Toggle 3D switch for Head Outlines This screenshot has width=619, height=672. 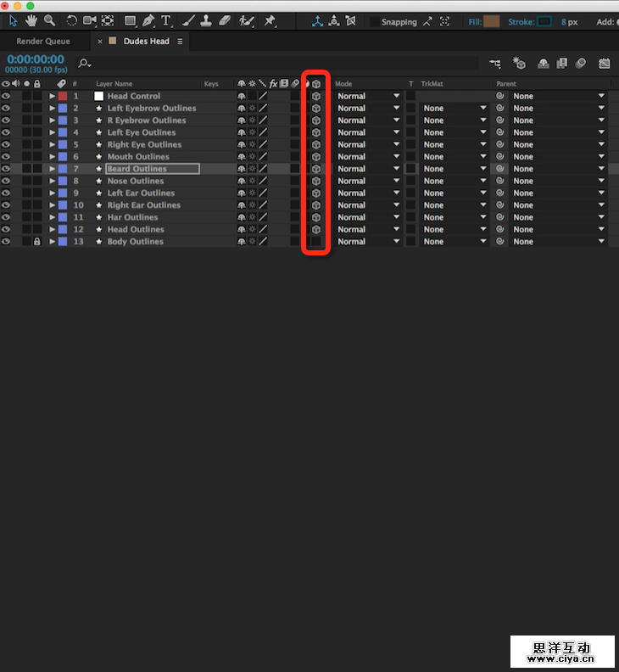coord(316,229)
